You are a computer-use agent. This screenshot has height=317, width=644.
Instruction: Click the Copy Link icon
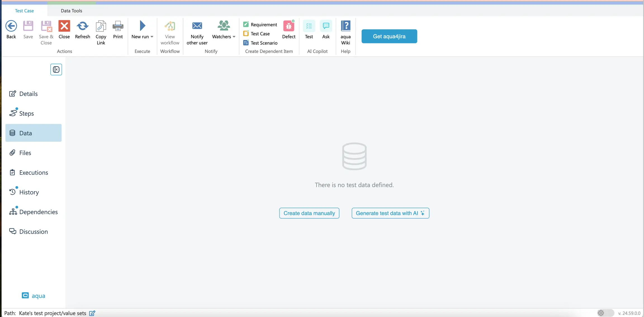101,26
